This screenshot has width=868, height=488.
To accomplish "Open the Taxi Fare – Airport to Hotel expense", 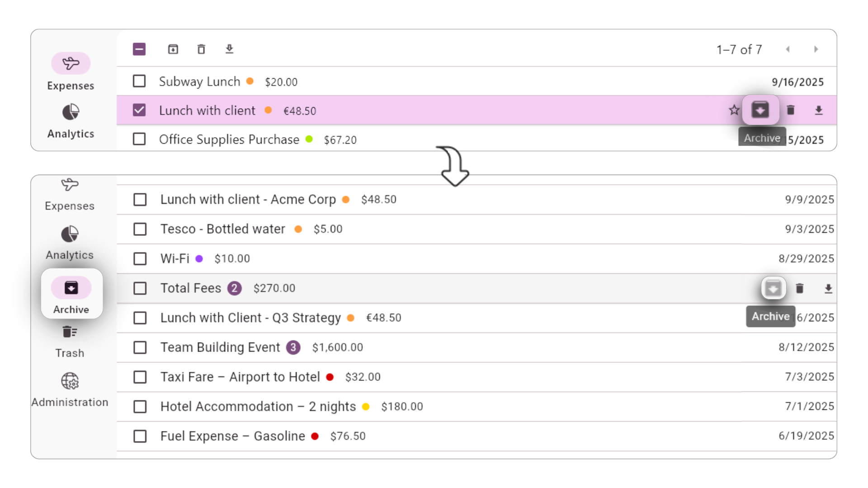I will 240,377.
